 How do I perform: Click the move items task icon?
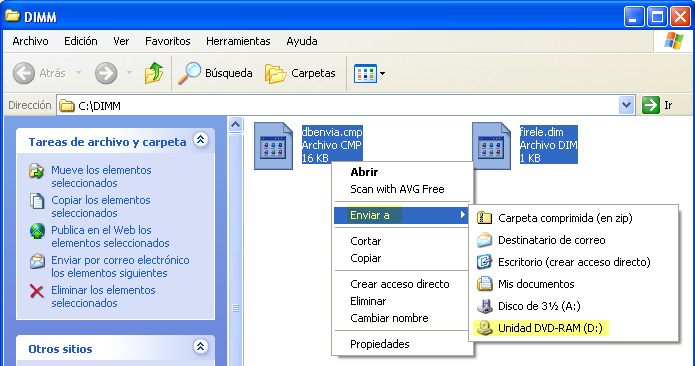click(37, 171)
